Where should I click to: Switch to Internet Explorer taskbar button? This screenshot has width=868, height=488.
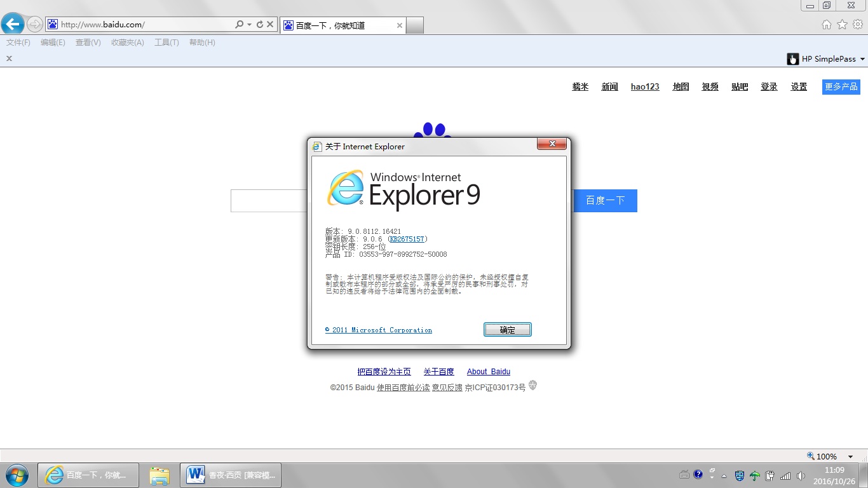point(89,475)
